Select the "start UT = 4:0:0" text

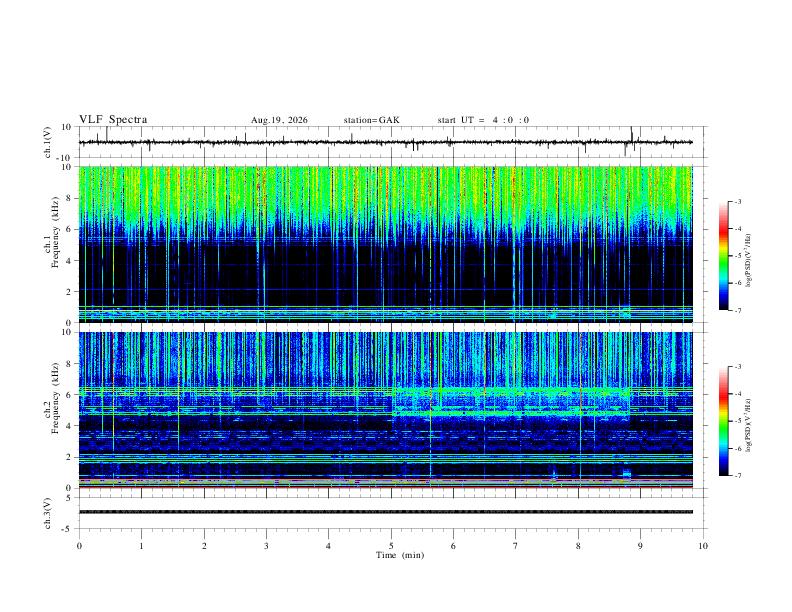(x=483, y=120)
